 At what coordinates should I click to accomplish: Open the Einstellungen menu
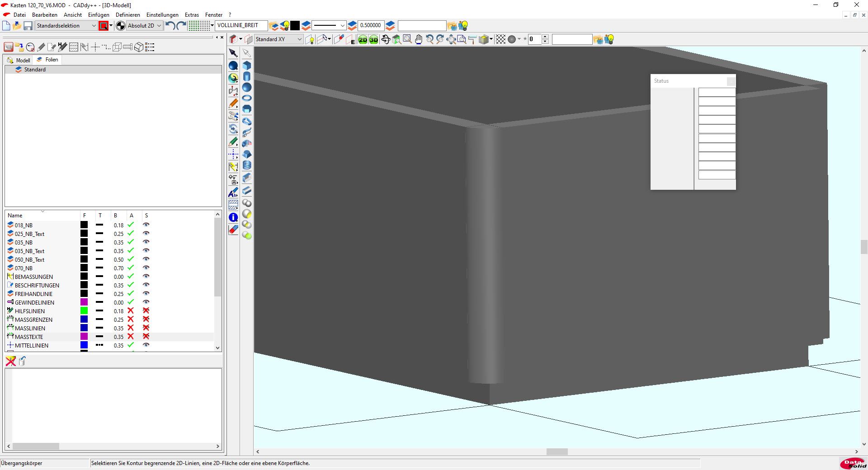(162, 15)
